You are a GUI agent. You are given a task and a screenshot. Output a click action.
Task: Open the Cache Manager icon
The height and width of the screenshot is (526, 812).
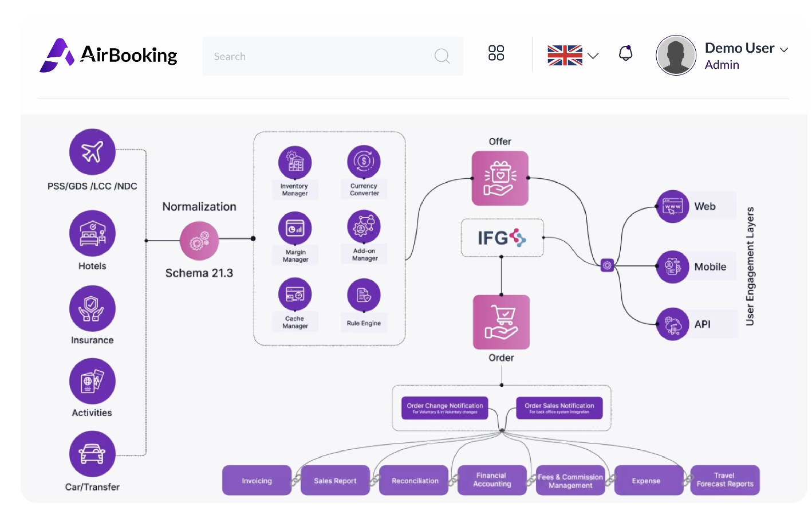(x=295, y=295)
